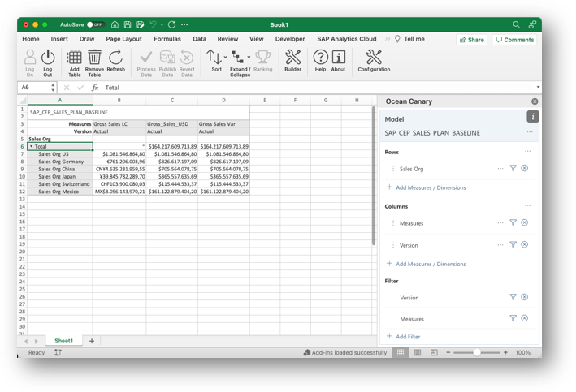This screenshot has width=576, height=392.
Task: Select the Sheet1 tab
Action: pos(63,341)
